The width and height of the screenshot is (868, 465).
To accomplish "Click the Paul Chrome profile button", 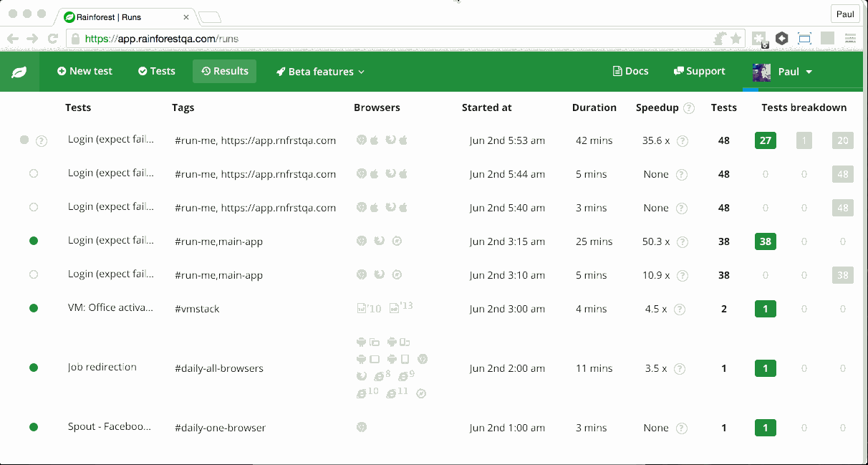I will 846,14.
